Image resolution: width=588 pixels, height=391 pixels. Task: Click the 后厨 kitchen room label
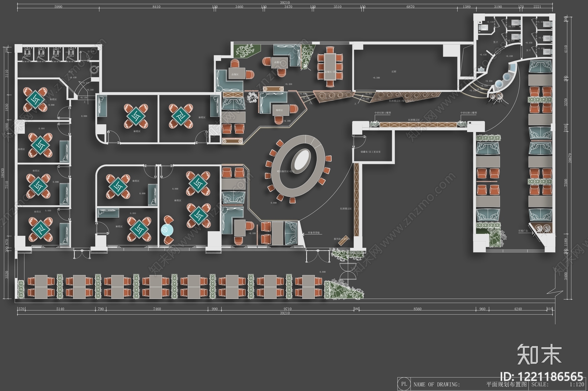(x=394, y=72)
